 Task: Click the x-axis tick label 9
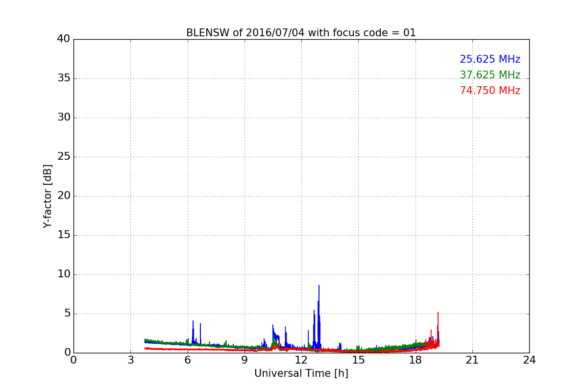pyautogui.click(x=245, y=360)
